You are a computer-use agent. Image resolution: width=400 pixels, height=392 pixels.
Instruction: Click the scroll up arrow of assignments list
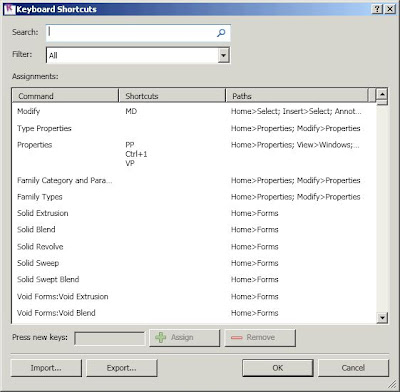382,94
